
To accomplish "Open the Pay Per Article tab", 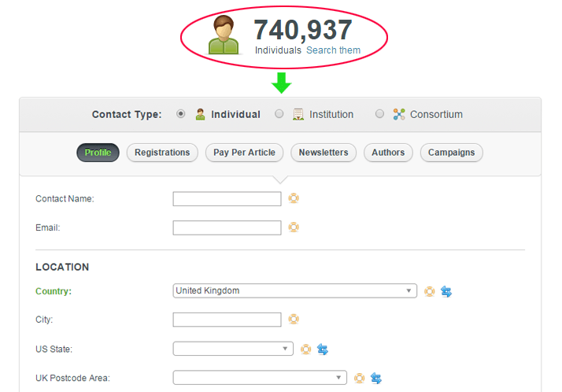I will 245,153.
